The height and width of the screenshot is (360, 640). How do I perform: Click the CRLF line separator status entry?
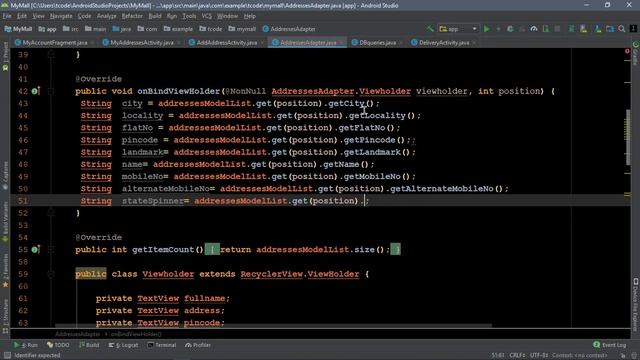click(518, 356)
